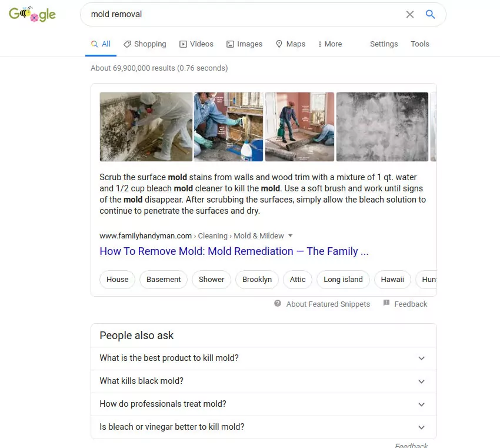The width and height of the screenshot is (500, 448).
Task: Click the Videos play icon
Action: click(x=183, y=44)
